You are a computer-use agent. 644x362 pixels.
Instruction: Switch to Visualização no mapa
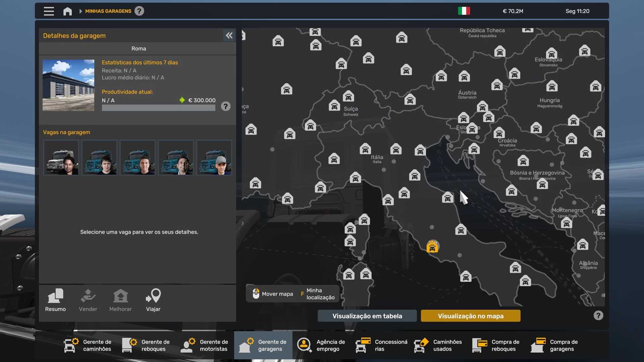(x=470, y=316)
